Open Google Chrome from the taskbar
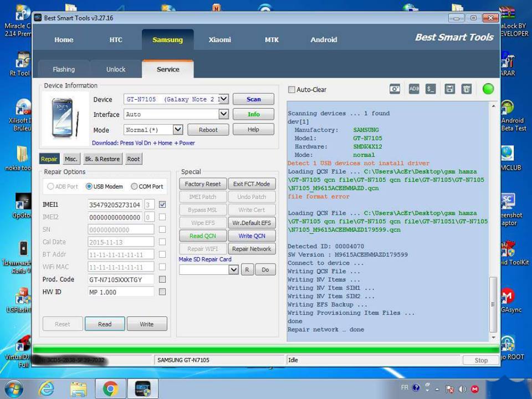 click(110, 389)
